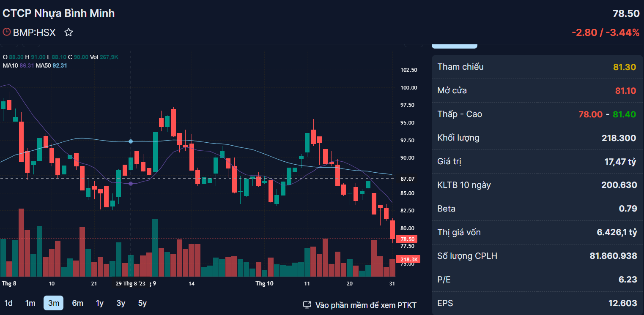Click the 87.07 crosshair price label
Viewport: 644px width, 315px height.
pos(408,179)
